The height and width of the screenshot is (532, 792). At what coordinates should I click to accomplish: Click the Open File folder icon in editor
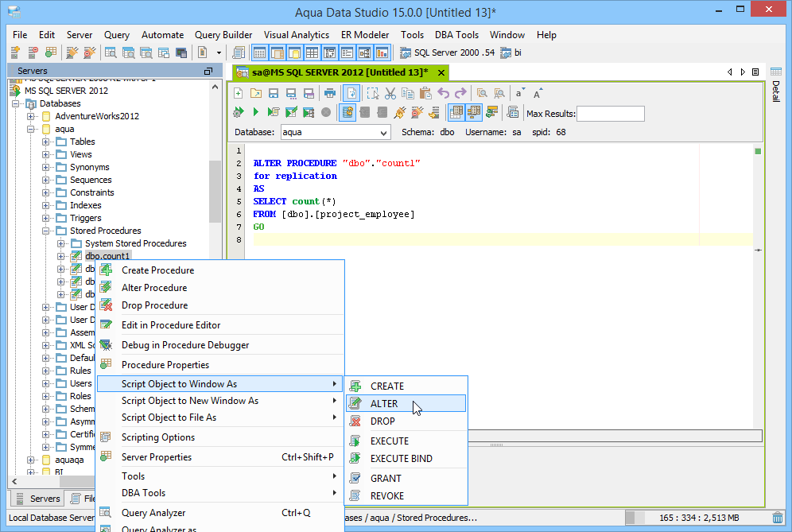[256, 93]
